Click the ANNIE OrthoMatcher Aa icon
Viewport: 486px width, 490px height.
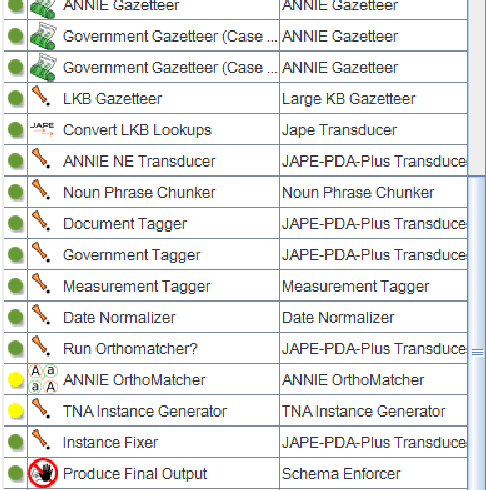pos(43,379)
